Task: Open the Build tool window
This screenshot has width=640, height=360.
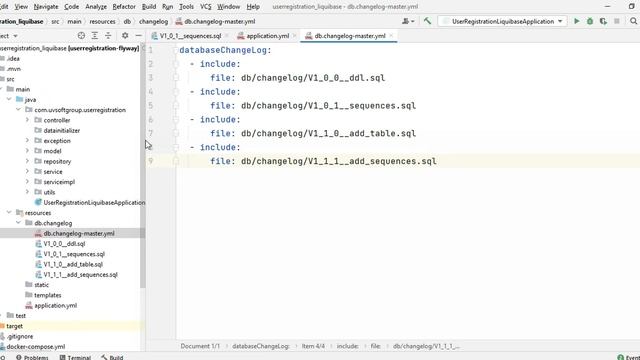Action: point(112,357)
